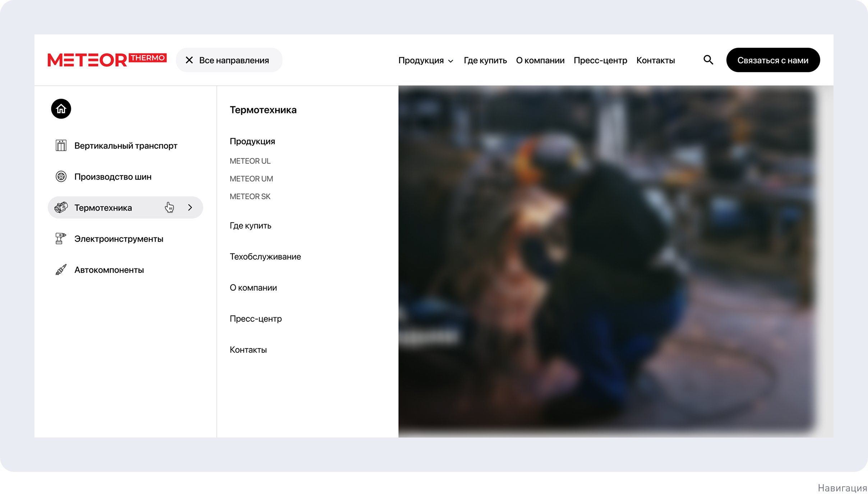The image size is (868, 495).
Task: Open Контакты in the submenu column
Action: pyautogui.click(x=248, y=350)
